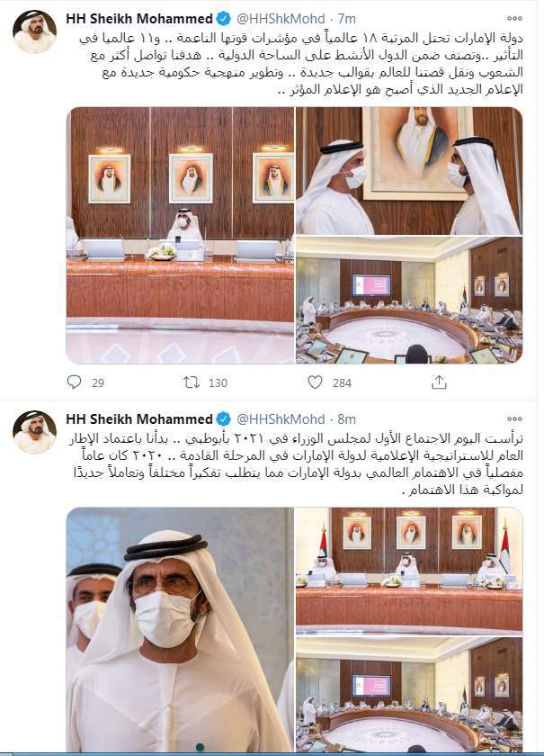Screen dimensions: 544x756
Task: View round cabinet table photo in first tweet
Action: 409,300
